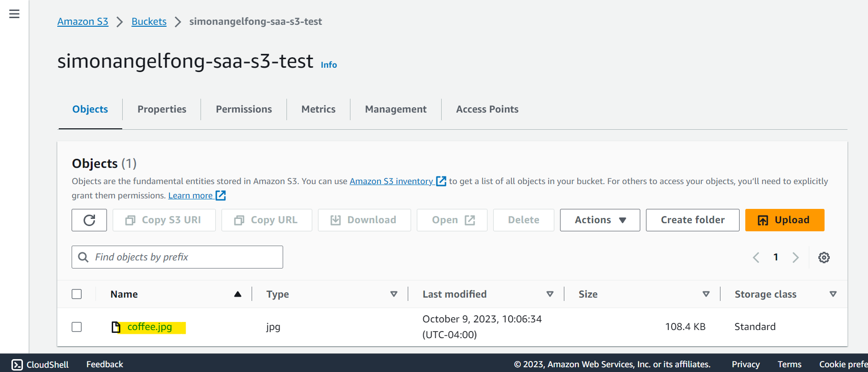Expand the Actions dropdown
Screen dimensions: 868x372
[x=600, y=220]
